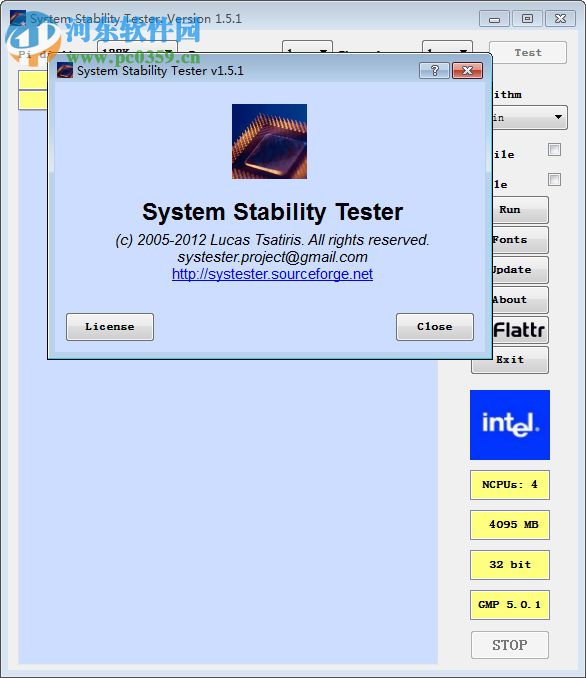
Task: Click the 'NCPUs: 4' info box
Action: (x=510, y=485)
